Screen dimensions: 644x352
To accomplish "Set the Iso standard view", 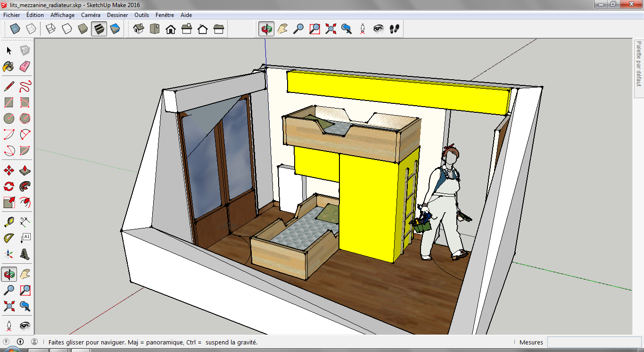I will point(139,29).
